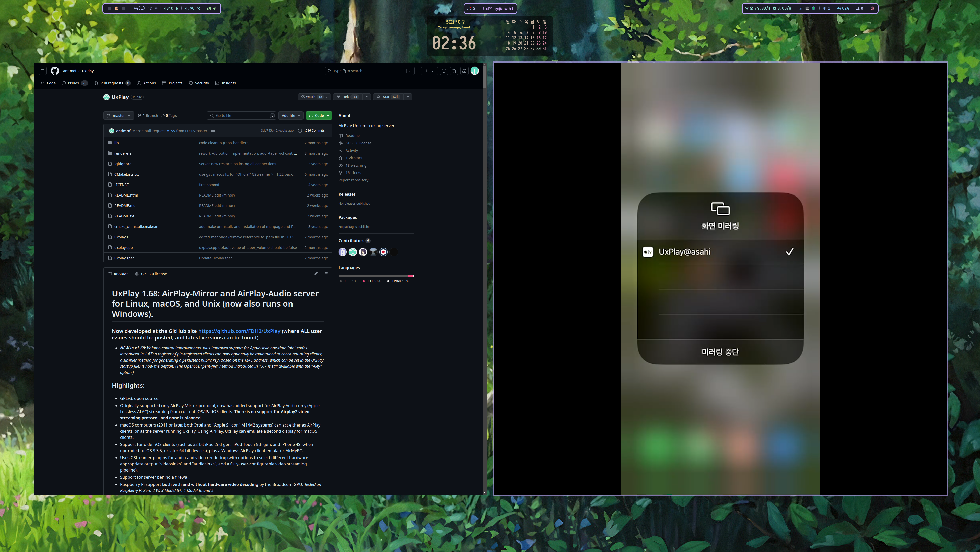Viewport: 980px width, 552px height.
Task: Open the hamburger navigation menu
Action: (43, 71)
